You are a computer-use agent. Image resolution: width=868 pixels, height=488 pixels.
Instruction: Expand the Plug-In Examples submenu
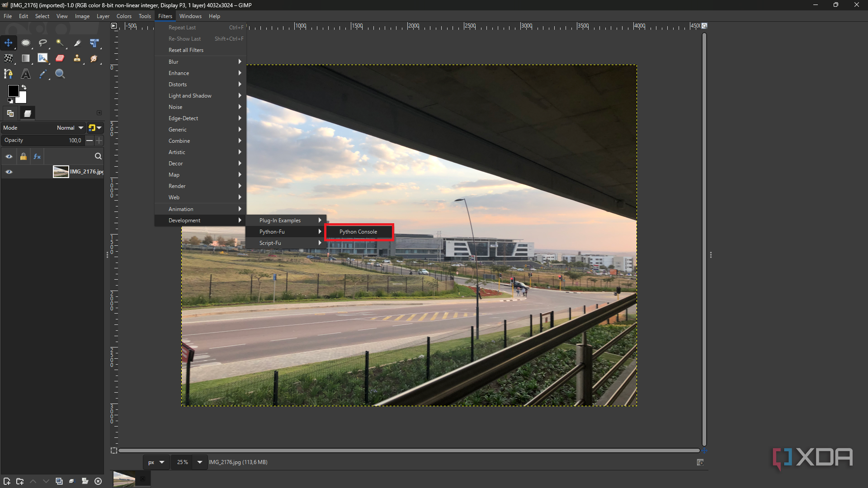point(286,221)
